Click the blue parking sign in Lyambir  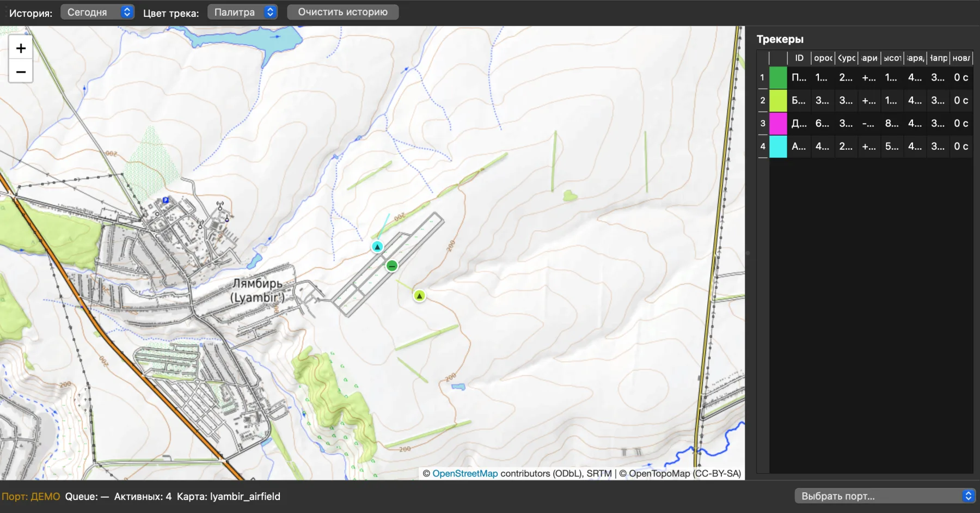click(166, 200)
